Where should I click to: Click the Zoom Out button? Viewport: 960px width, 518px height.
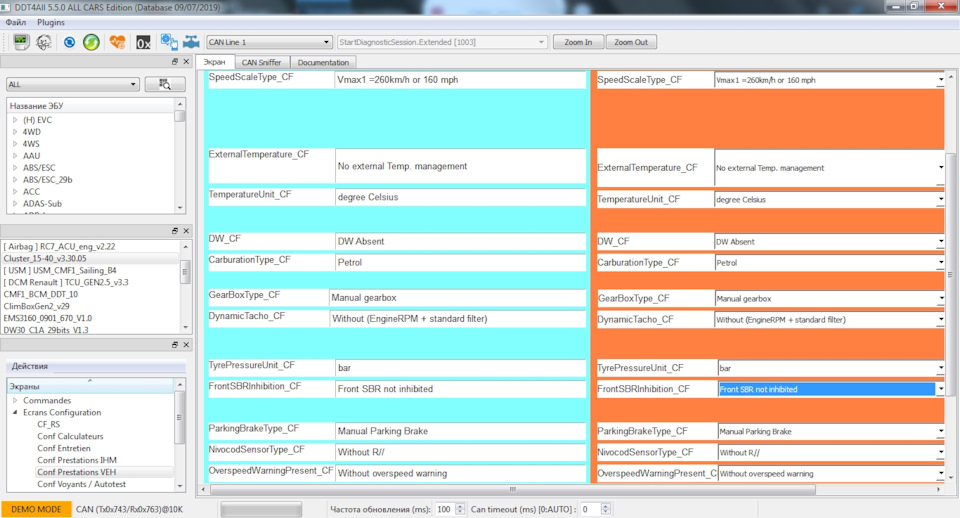point(631,42)
